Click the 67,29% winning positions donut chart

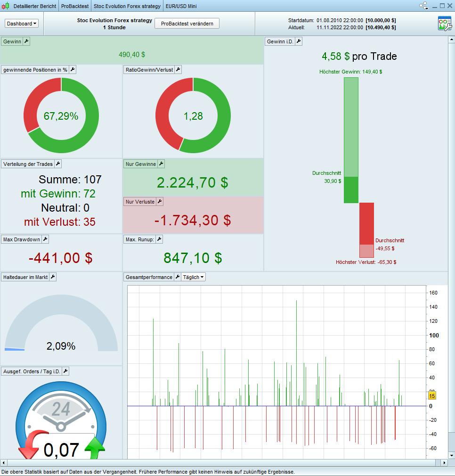pyautogui.click(x=61, y=115)
